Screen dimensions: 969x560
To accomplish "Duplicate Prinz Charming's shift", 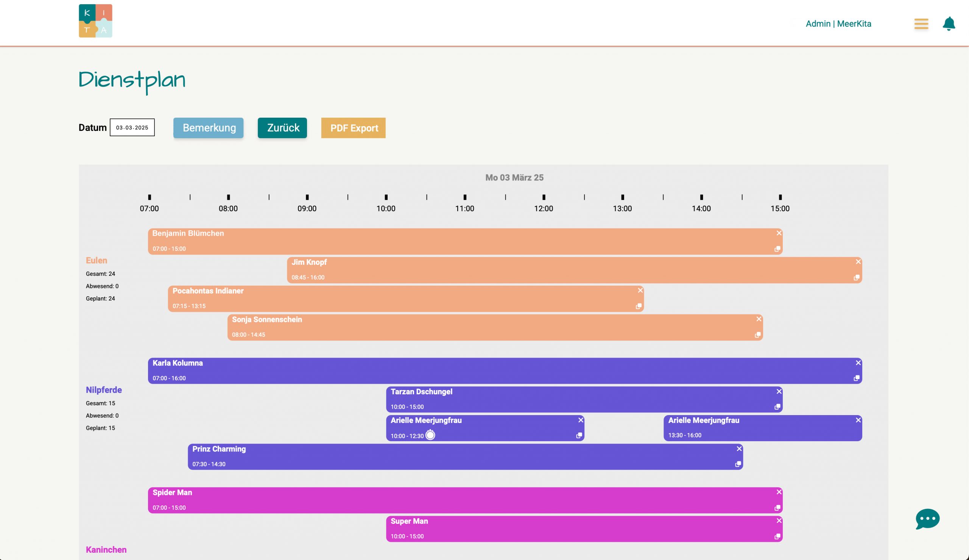I will [738, 464].
